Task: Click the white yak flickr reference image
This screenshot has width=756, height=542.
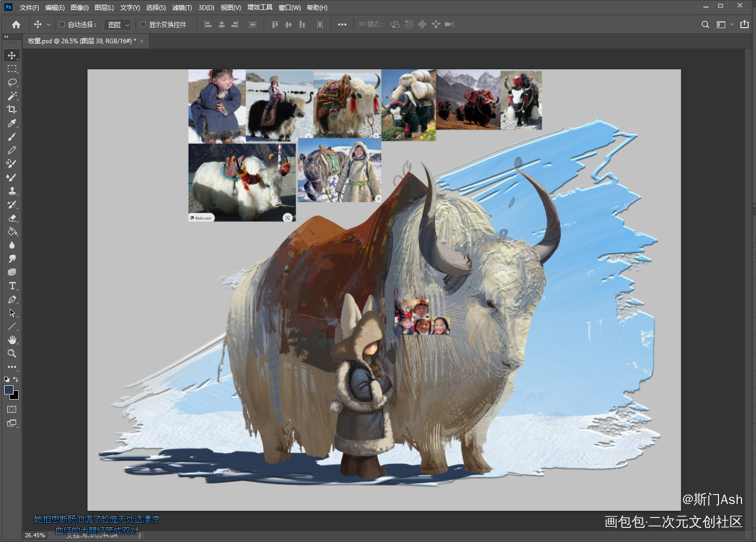Action: pyautogui.click(x=242, y=182)
